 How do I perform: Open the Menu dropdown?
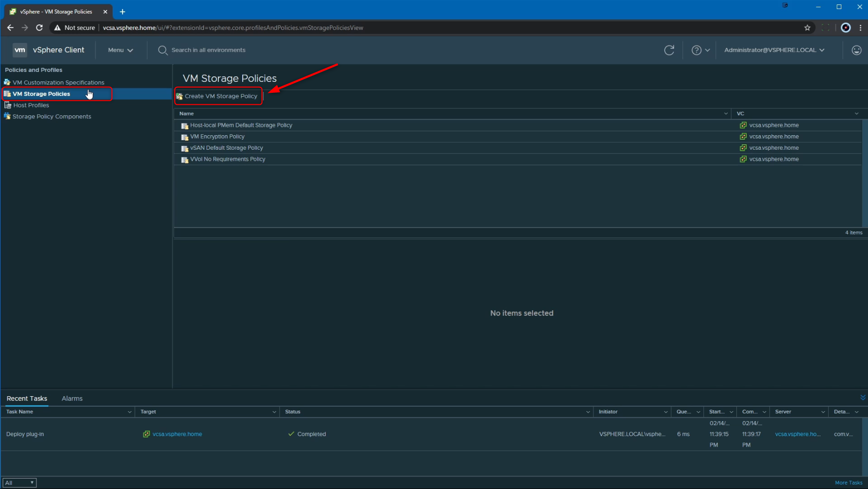(x=121, y=50)
